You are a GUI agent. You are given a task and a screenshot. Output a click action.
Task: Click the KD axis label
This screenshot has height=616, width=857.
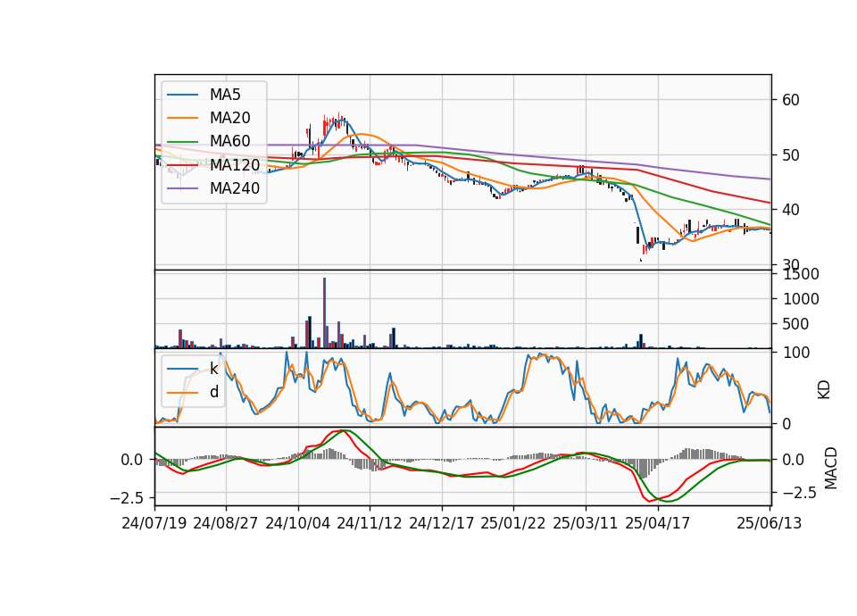click(824, 390)
